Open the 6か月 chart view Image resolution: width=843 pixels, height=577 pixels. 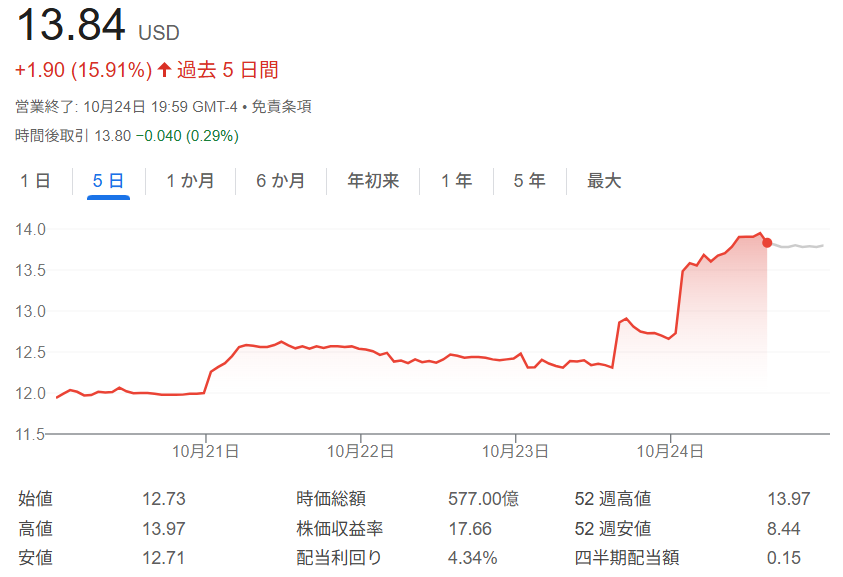[x=281, y=181]
